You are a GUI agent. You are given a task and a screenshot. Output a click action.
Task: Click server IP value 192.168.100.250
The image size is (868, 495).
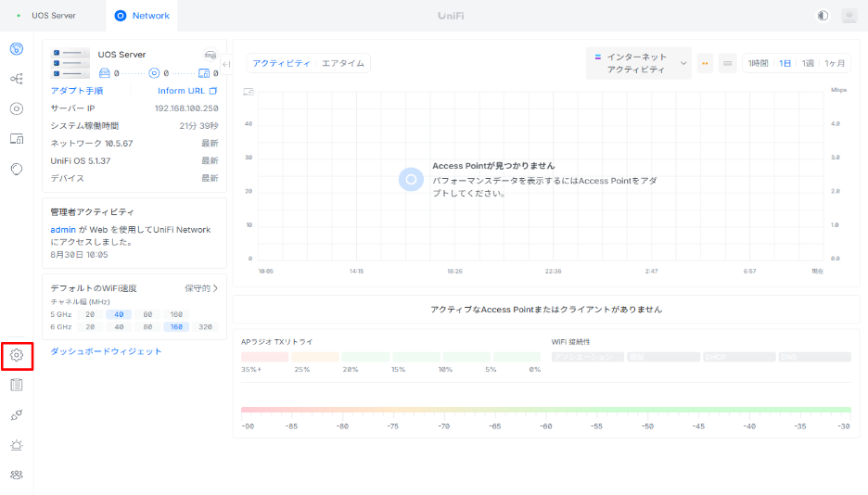pyautogui.click(x=186, y=108)
